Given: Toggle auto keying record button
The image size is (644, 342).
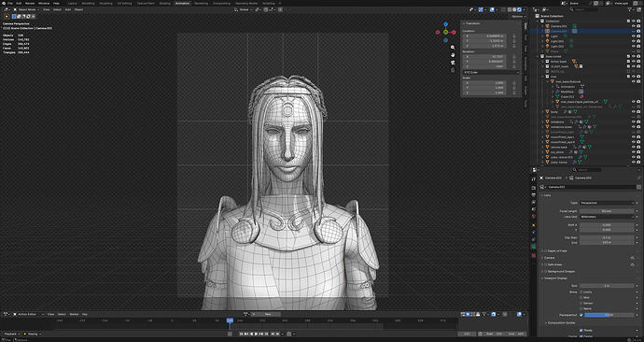Looking at the screenshot, I should click(230, 334).
